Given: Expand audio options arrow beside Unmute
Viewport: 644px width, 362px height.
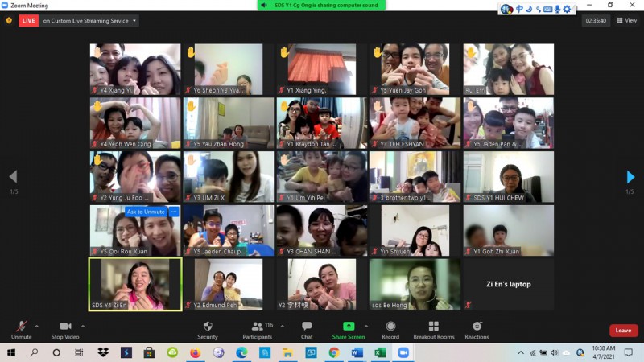Looking at the screenshot, I should tap(37, 326).
